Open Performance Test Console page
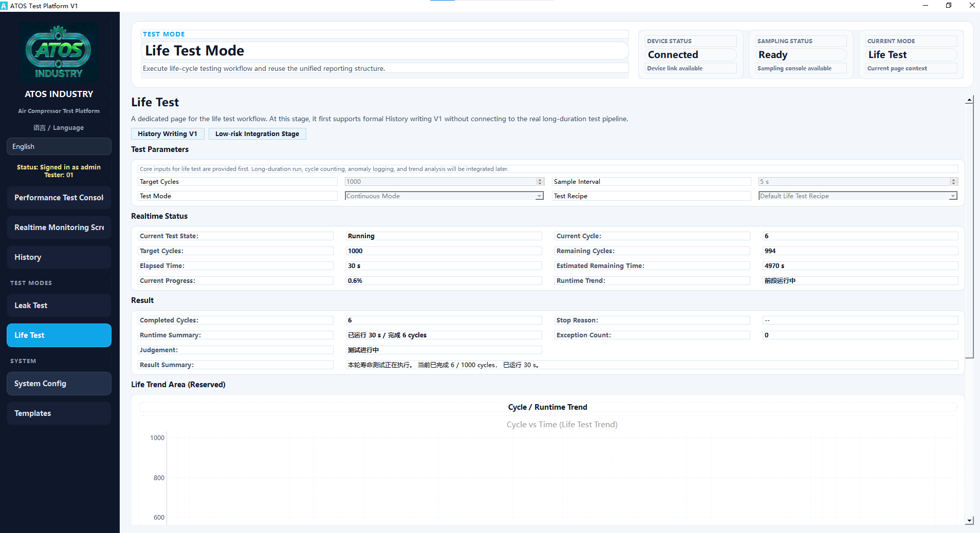 pos(59,198)
